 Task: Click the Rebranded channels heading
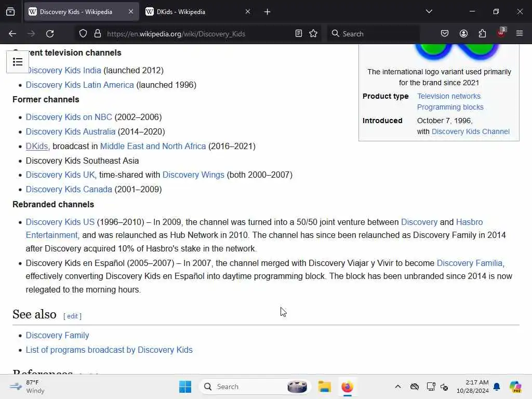click(x=54, y=204)
